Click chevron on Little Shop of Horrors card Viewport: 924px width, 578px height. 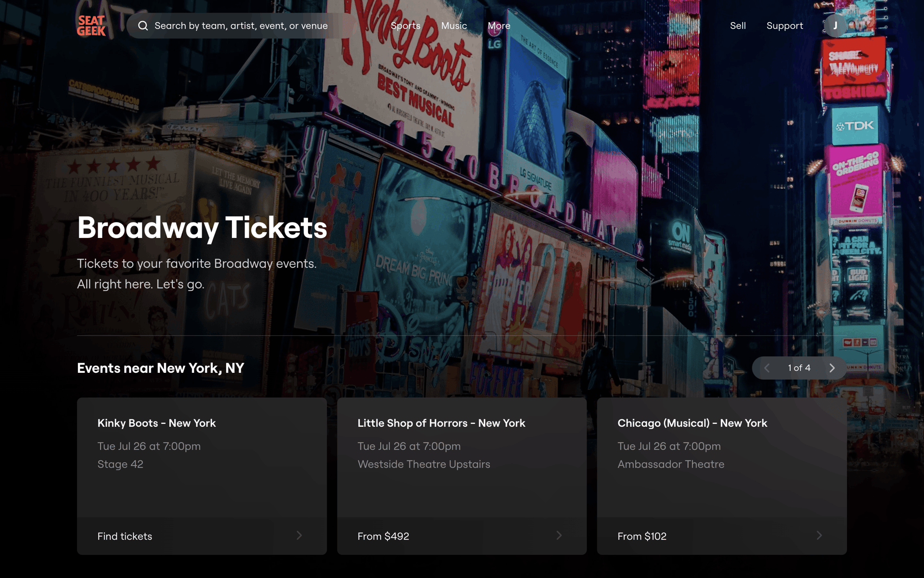pyautogui.click(x=559, y=536)
